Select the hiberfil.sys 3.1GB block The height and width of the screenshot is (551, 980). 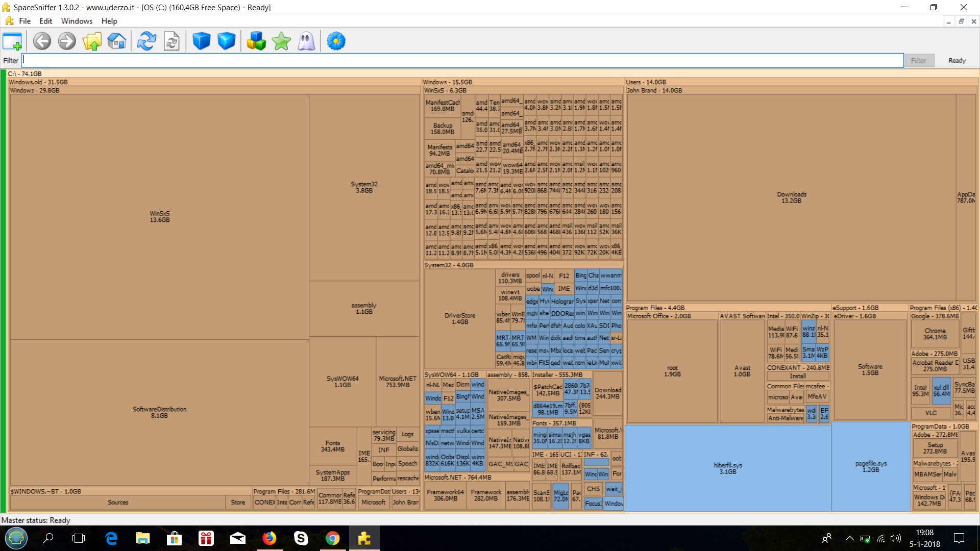point(728,468)
